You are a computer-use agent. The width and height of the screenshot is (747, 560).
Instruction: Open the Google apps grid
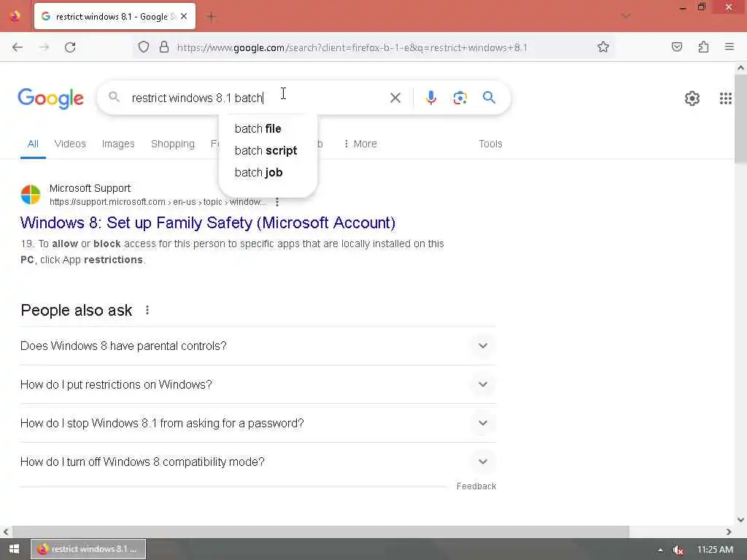pos(725,98)
